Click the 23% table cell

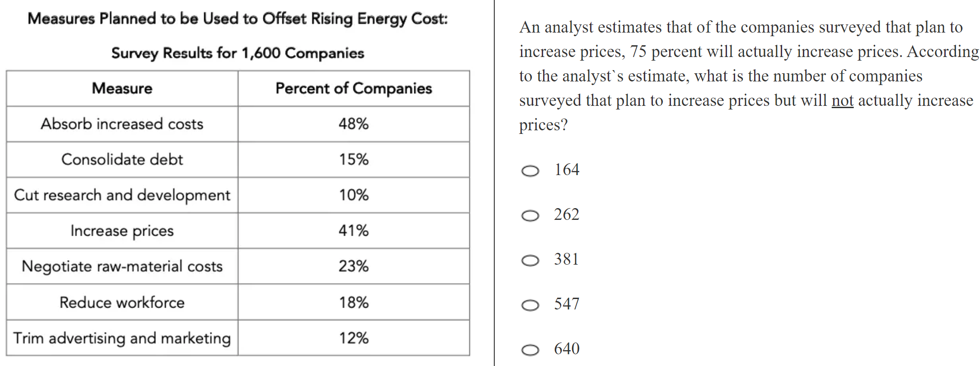tap(354, 266)
